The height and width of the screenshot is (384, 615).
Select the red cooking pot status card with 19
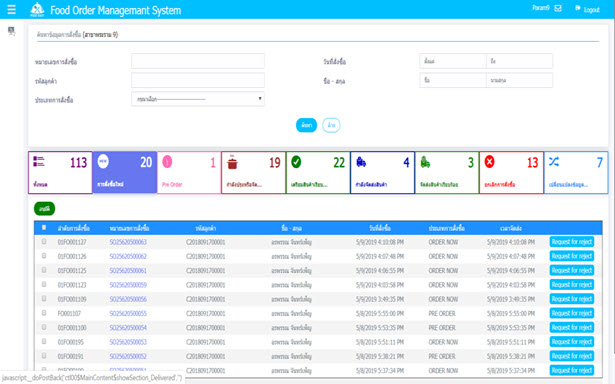(x=253, y=173)
